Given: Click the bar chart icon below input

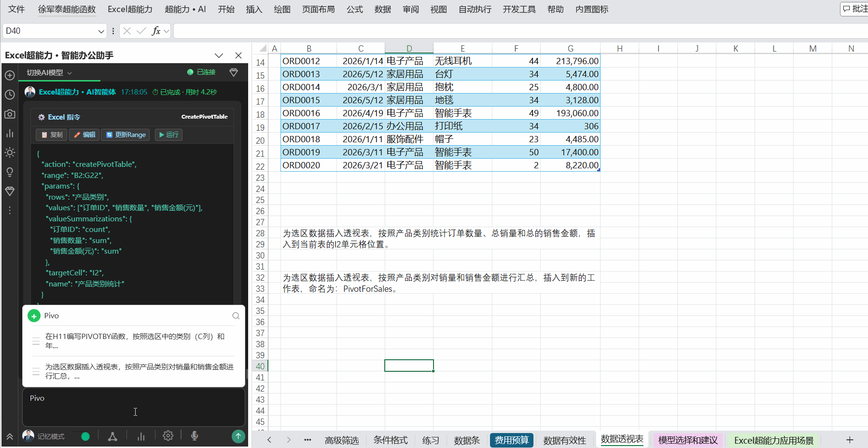Looking at the screenshot, I should click(141, 436).
